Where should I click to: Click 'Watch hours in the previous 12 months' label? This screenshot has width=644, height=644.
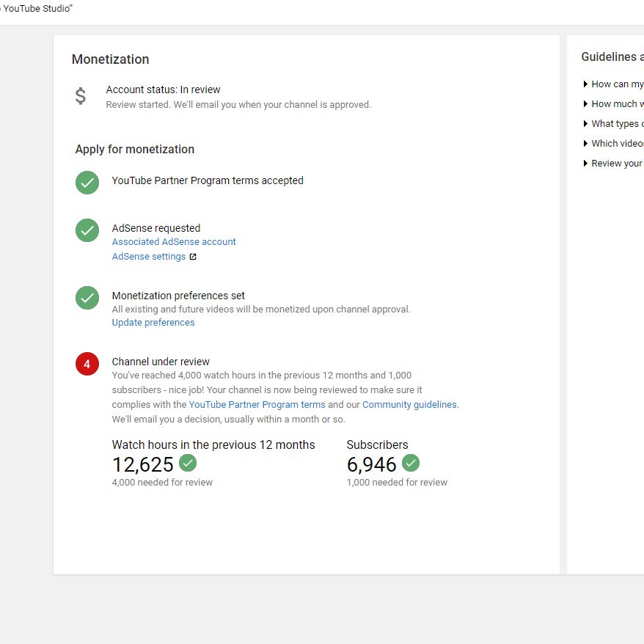[213, 444]
